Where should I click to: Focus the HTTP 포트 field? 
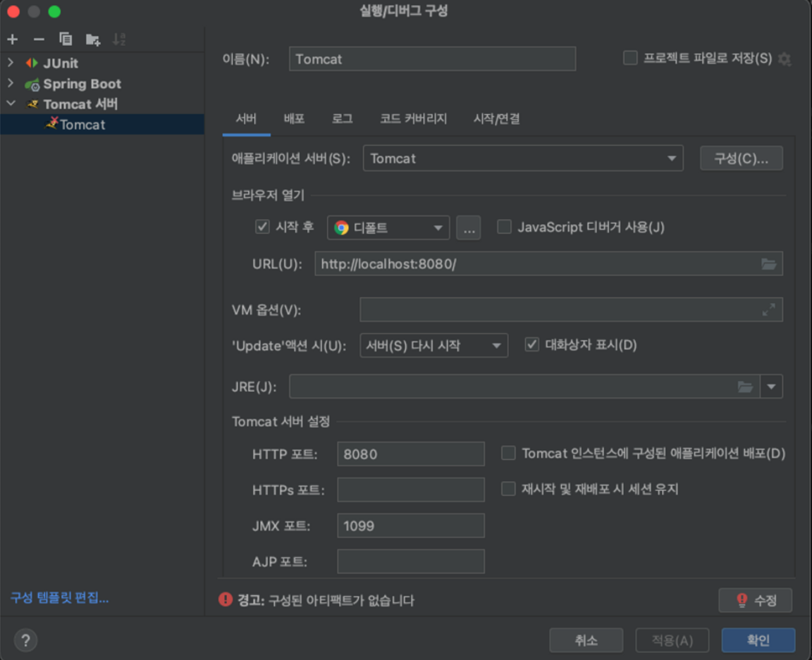coord(411,454)
